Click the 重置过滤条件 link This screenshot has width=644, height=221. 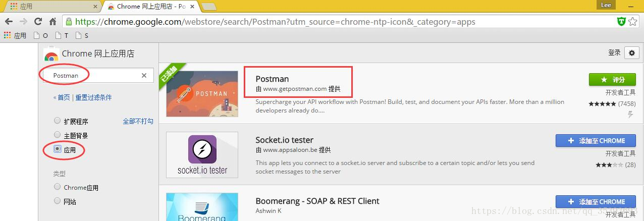pos(93,97)
